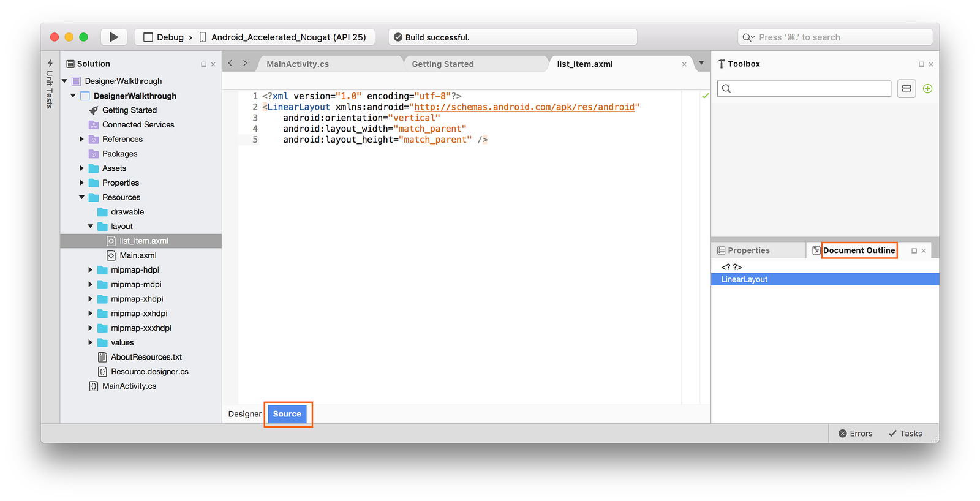Select MainActivity.cs in the Solution tree
This screenshot has width=980, height=501.
pos(129,386)
